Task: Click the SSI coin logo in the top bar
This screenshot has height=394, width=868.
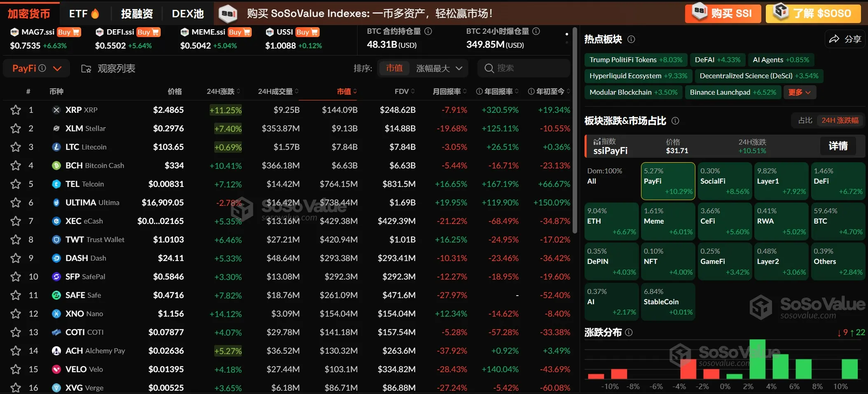Action: click(227, 13)
